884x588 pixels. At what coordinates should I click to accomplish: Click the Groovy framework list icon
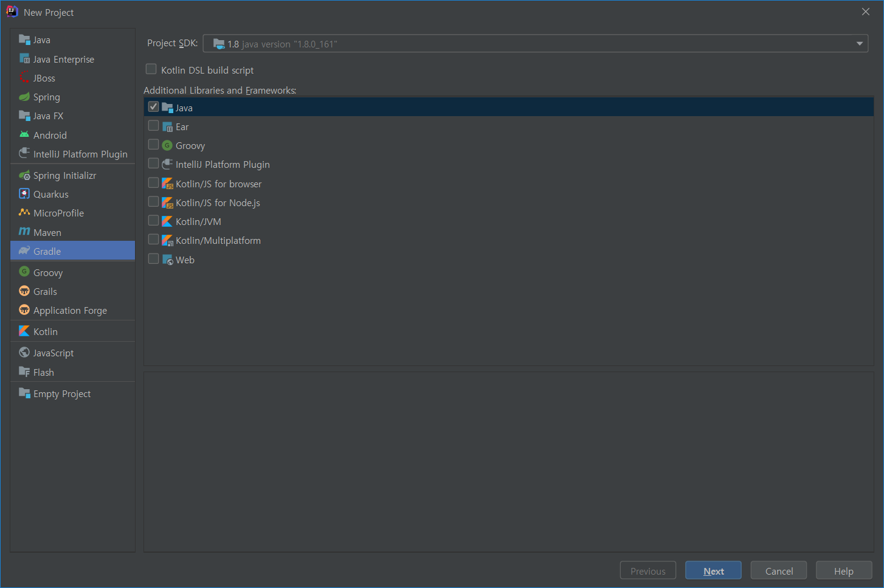[x=168, y=145]
